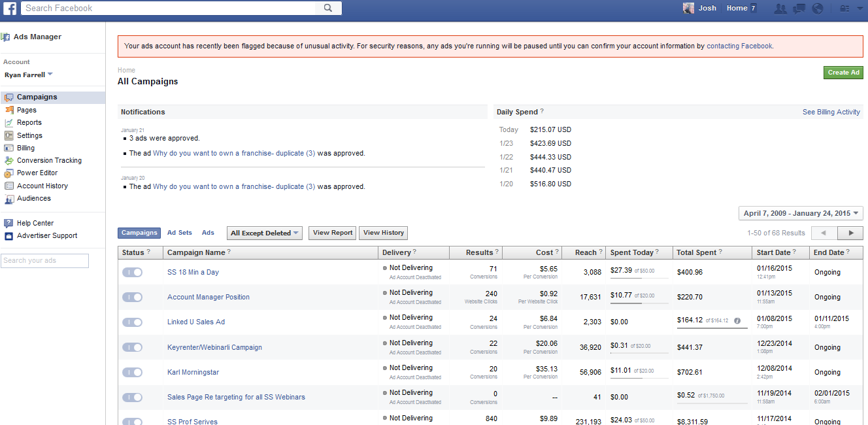Click the Facebook logo icon
The width and height of the screenshot is (868, 425).
point(10,8)
